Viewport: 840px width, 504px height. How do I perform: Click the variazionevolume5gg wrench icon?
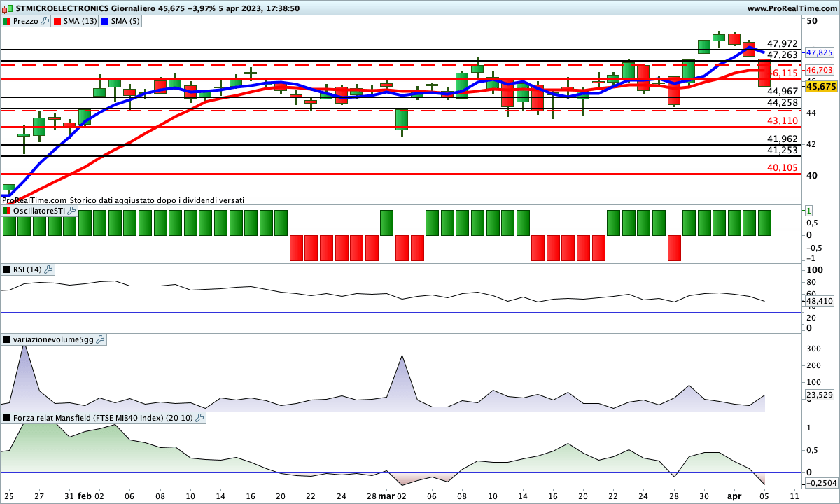coord(100,339)
